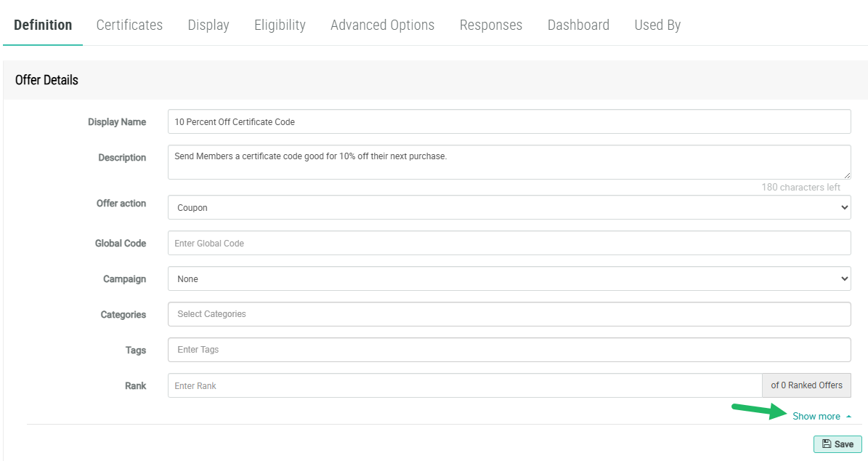
Task: Switch to the Certificates tab
Action: [x=129, y=25]
